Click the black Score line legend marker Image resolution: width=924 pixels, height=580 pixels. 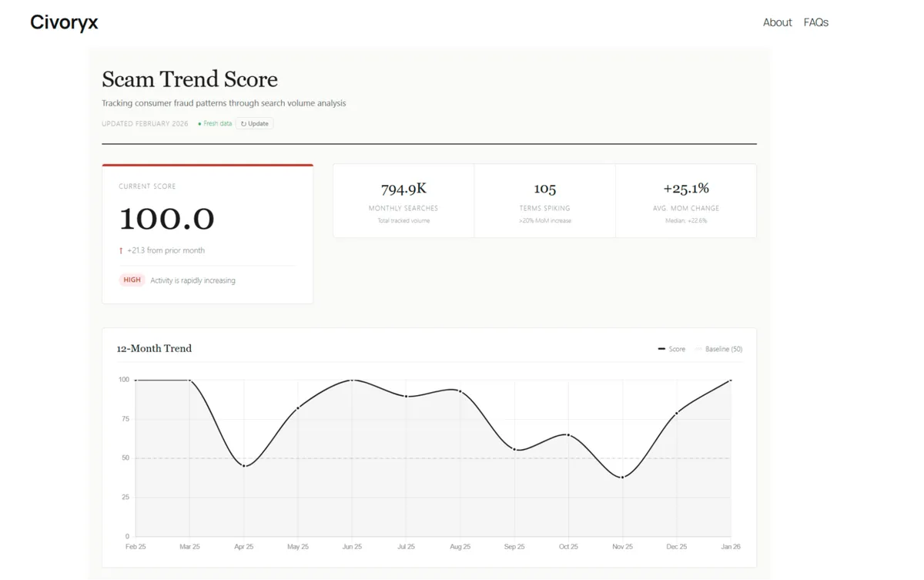coord(660,348)
